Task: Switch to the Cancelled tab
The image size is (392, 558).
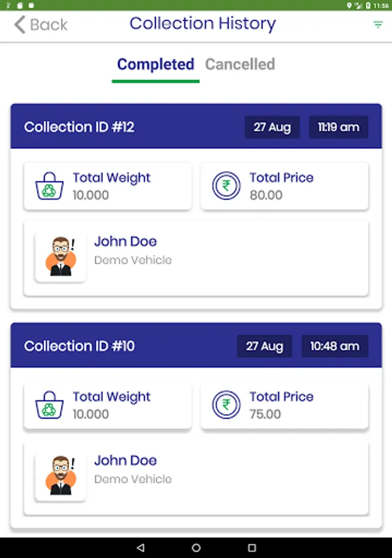Action: click(240, 64)
